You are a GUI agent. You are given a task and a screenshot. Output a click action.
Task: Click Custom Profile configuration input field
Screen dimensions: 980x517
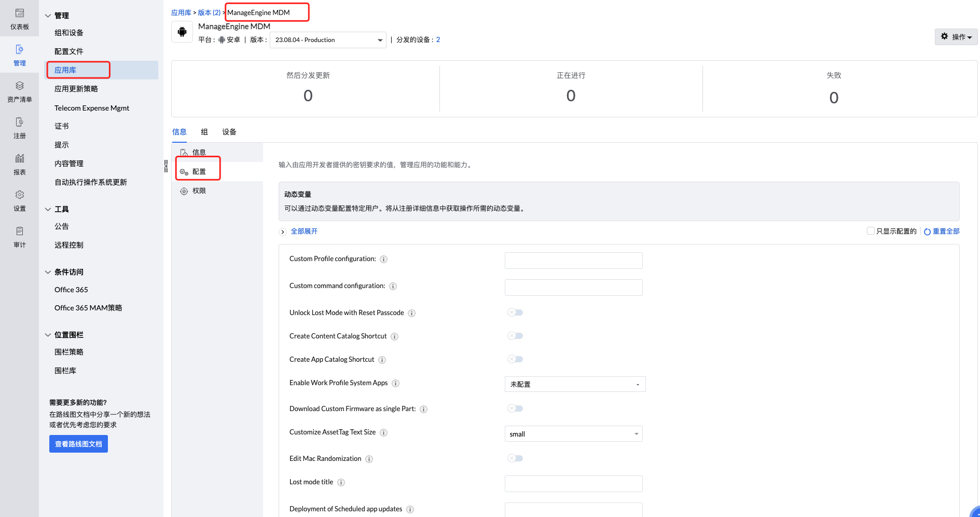click(573, 261)
